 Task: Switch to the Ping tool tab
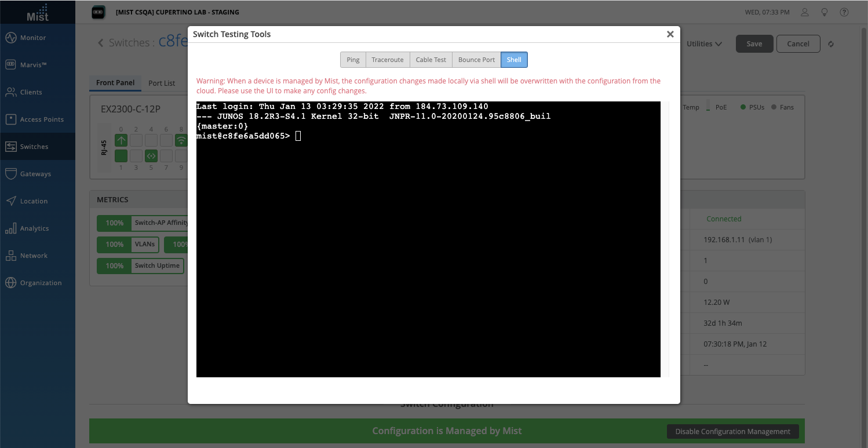(353, 60)
